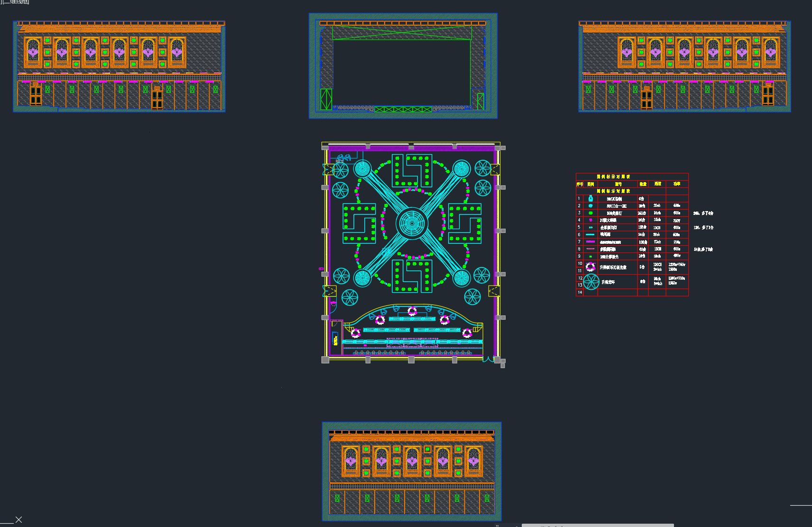The width and height of the screenshot is (812, 527).
Task: Select the cyan fixture symbol in legend row 1
Action: (591, 198)
